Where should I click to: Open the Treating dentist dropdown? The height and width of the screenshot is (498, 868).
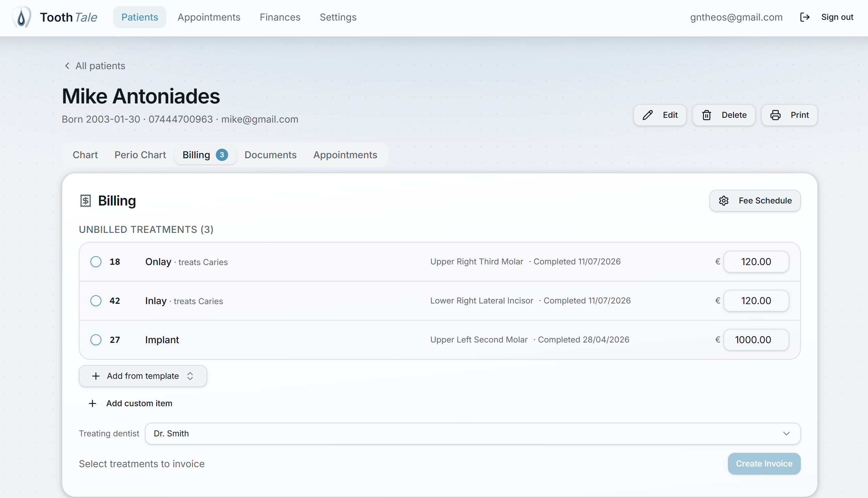click(473, 434)
